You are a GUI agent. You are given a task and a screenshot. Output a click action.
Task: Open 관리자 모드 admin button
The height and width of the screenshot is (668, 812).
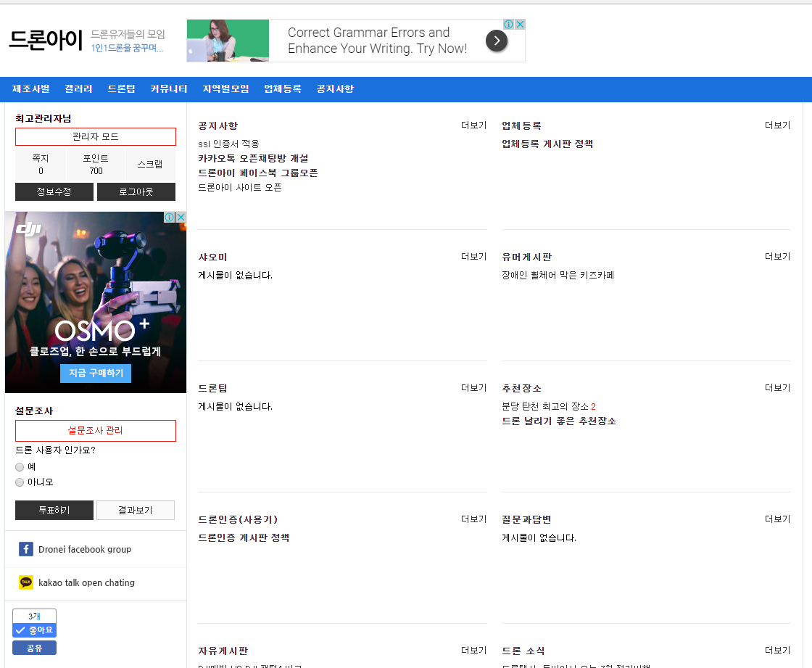(x=95, y=136)
